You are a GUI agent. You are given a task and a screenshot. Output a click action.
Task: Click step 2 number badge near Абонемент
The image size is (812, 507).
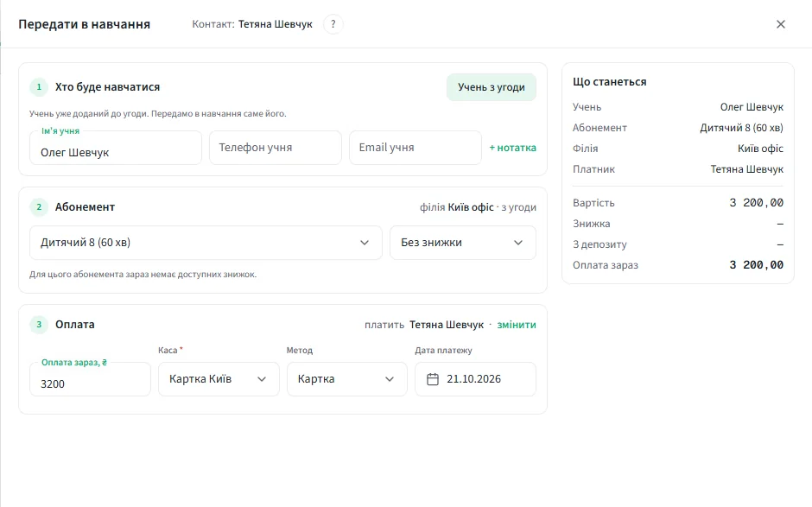tap(39, 206)
